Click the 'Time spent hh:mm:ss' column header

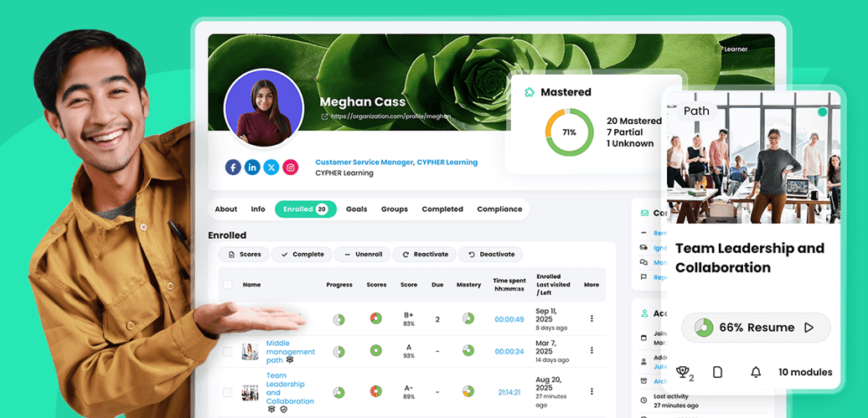click(509, 285)
